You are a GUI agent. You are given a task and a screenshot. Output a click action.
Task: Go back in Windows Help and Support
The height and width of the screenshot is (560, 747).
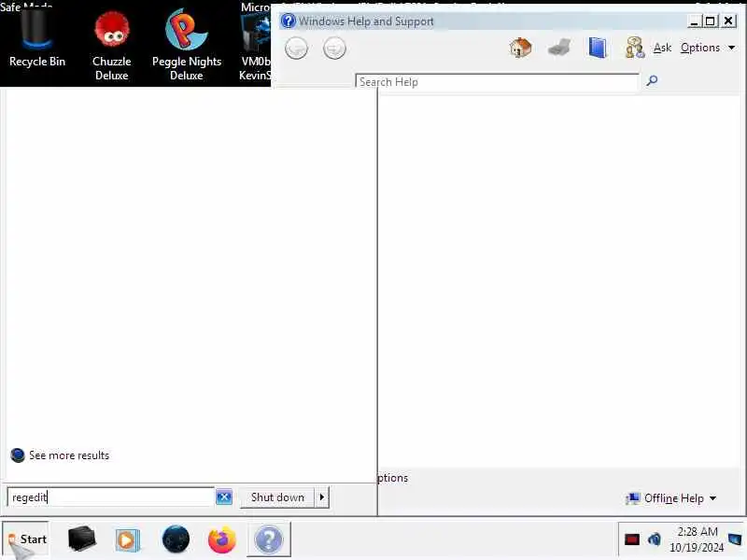pyautogui.click(x=296, y=49)
